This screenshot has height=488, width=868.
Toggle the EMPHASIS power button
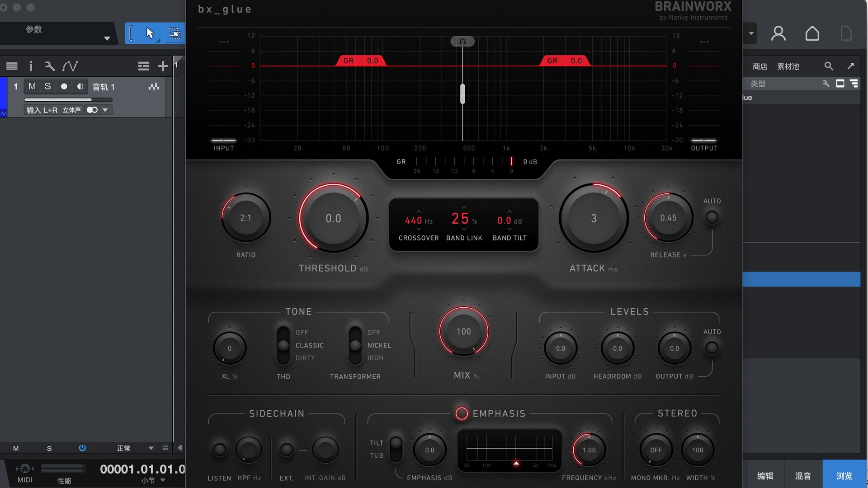click(x=462, y=413)
